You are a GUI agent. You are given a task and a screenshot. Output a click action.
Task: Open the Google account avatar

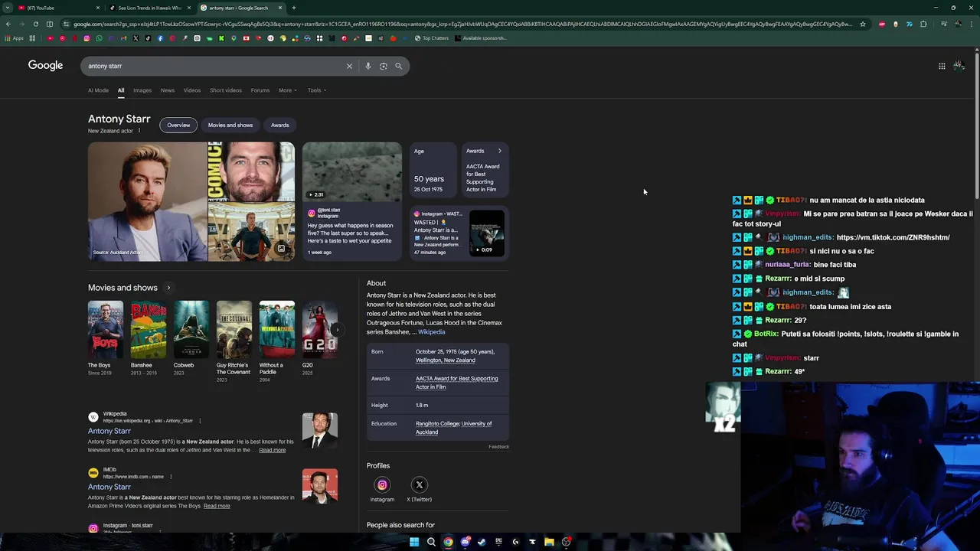(959, 66)
